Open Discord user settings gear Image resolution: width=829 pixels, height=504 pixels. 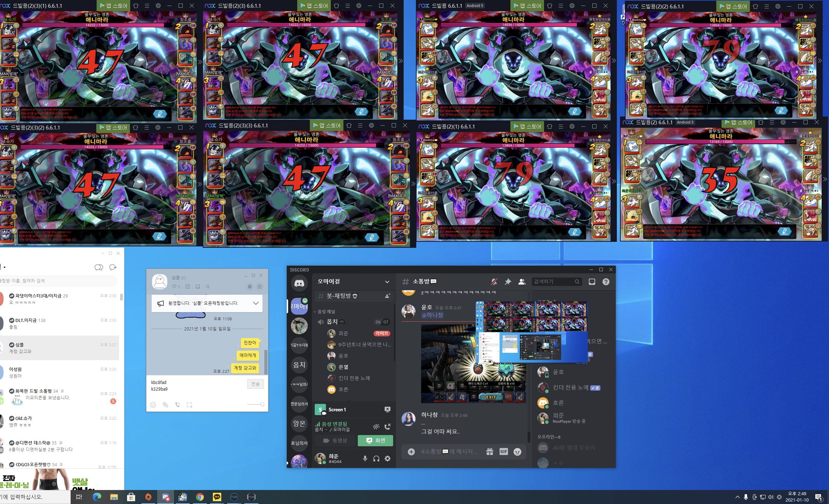388,458
